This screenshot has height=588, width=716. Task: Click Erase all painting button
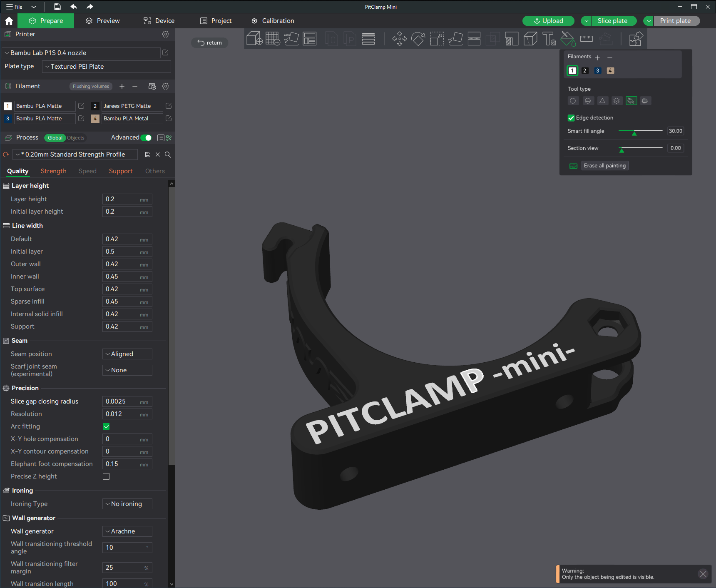click(x=604, y=166)
